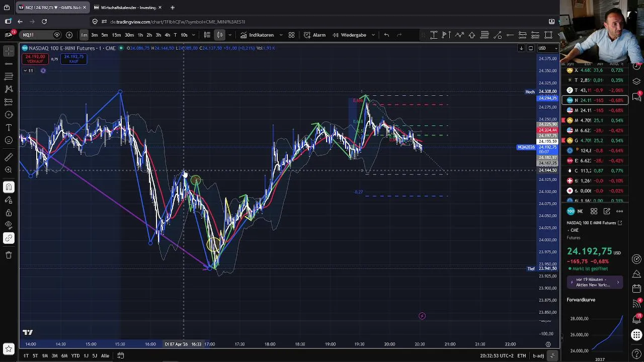Expand the collapsed 11 indicators legend

click(x=28, y=70)
